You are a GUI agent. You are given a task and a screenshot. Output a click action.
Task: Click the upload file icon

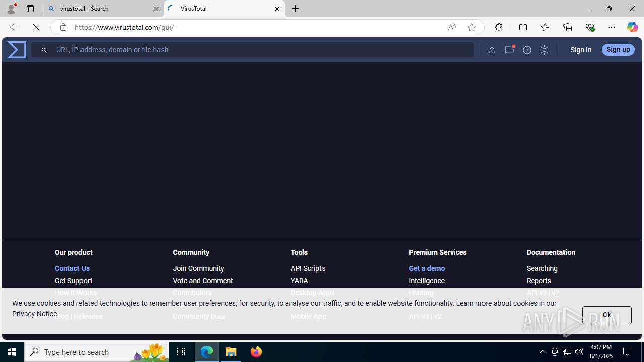click(x=492, y=50)
